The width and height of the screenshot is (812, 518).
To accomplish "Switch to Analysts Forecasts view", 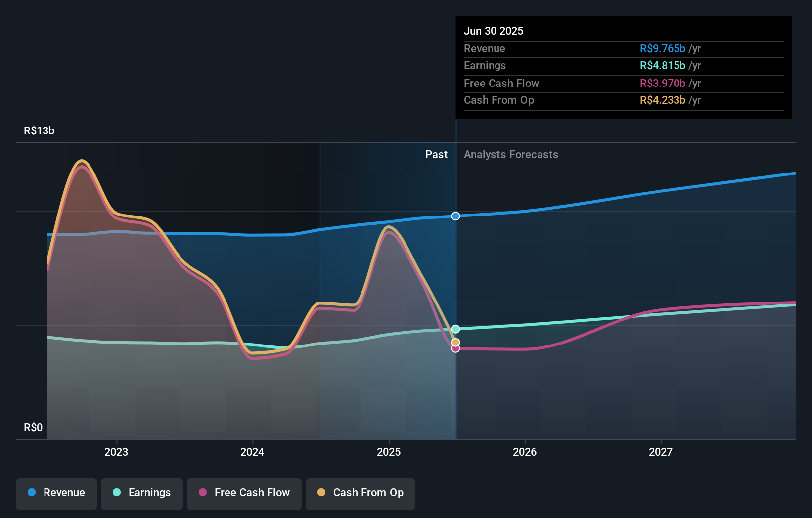I will tap(511, 154).
